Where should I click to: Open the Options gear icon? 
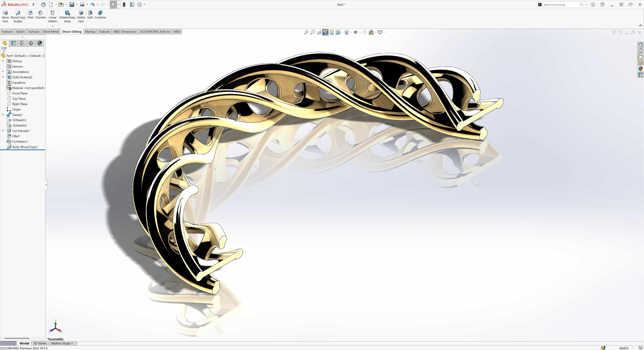[140, 5]
